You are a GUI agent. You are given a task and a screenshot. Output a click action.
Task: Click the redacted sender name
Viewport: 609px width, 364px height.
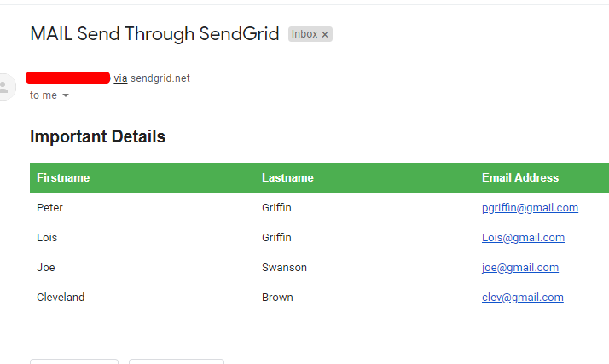coord(67,78)
